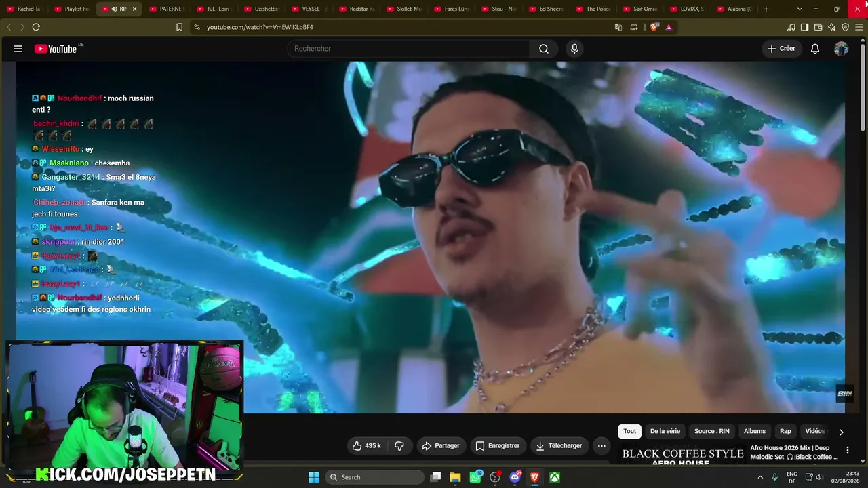
Task: Click the Windows taskbar Search box
Action: [375, 477]
